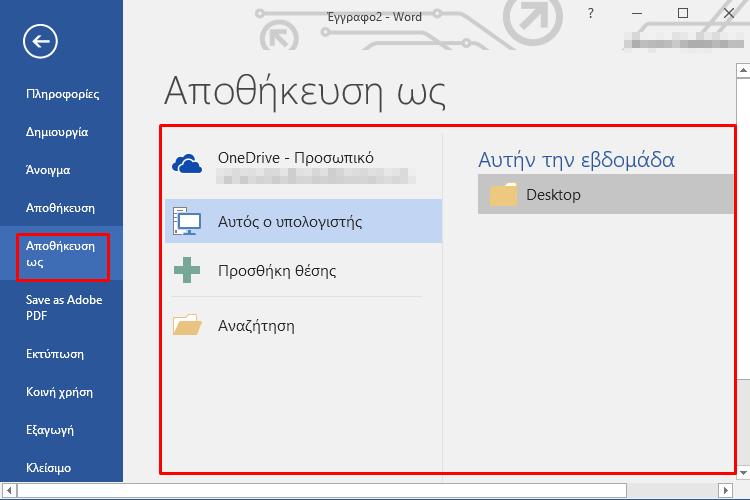Click the green plus icon for Προσθήκη θέσης

(187, 270)
